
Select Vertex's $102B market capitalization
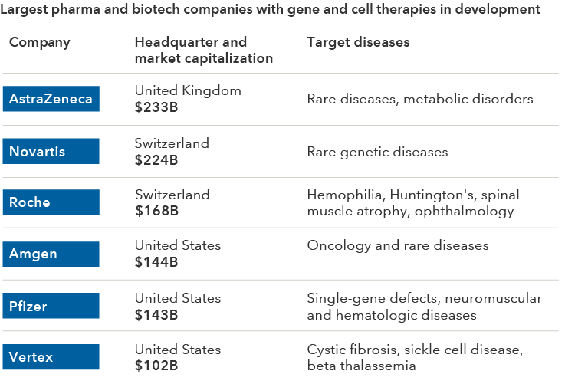pos(156,366)
